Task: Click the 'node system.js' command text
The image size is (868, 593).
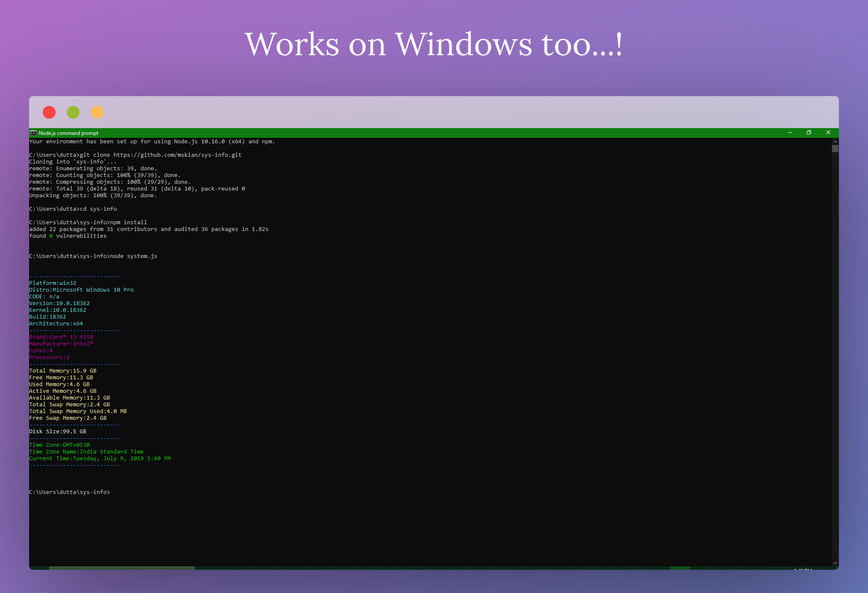Action: [x=133, y=256]
